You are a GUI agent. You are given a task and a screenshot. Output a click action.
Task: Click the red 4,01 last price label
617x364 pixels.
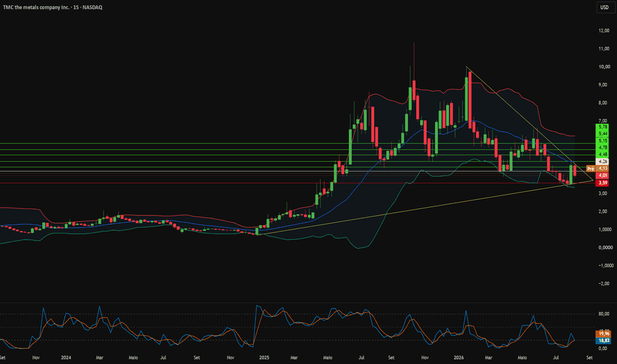pyautogui.click(x=602, y=175)
